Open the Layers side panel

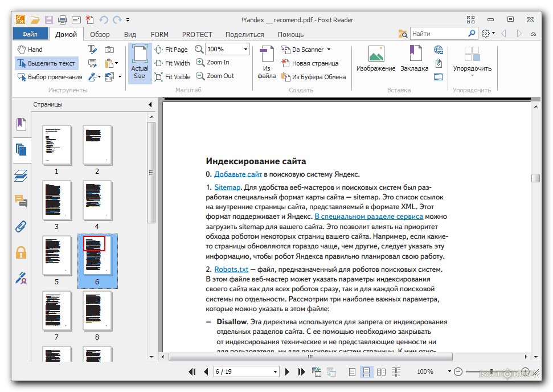(x=21, y=175)
